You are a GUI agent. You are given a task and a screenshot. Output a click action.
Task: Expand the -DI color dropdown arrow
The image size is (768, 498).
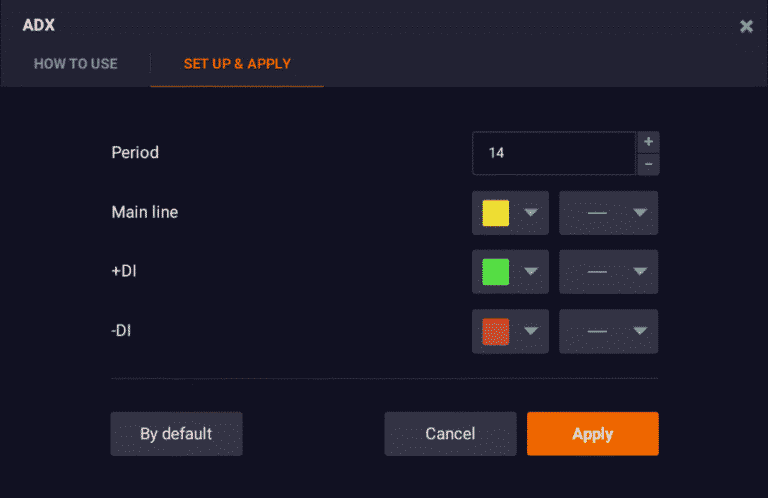(532, 331)
